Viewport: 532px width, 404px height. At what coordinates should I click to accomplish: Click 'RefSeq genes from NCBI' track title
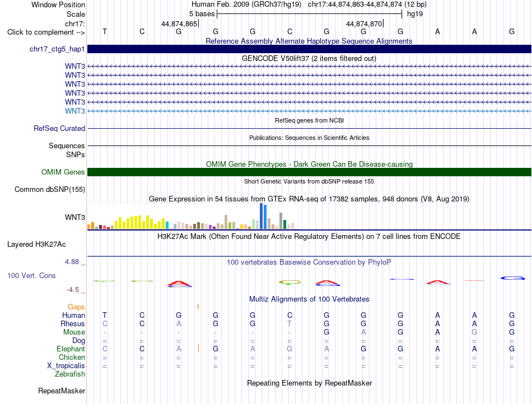point(310,120)
